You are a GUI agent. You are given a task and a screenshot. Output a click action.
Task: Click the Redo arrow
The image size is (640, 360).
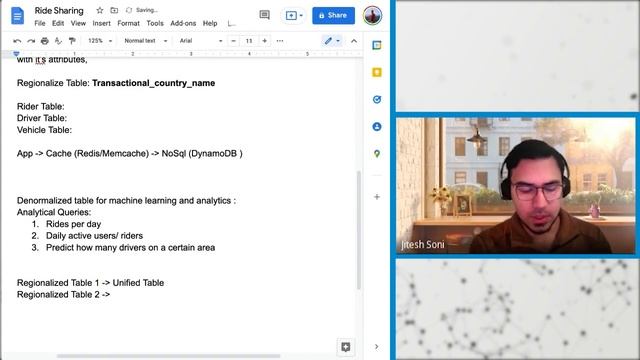tap(31, 41)
